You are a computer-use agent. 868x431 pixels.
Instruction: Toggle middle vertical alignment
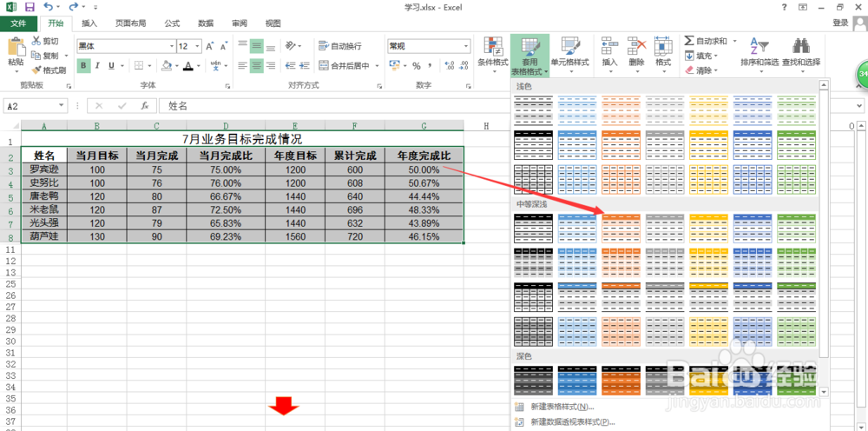(x=256, y=46)
